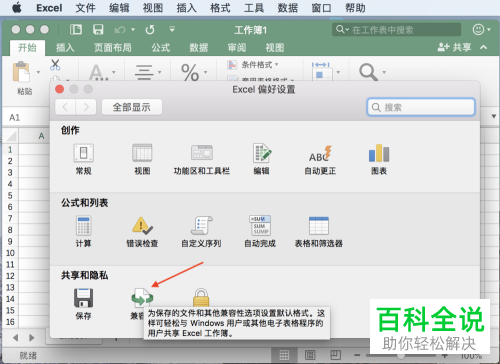Expand the font group dropdown
The height and width of the screenshot is (364, 500).
114,72
